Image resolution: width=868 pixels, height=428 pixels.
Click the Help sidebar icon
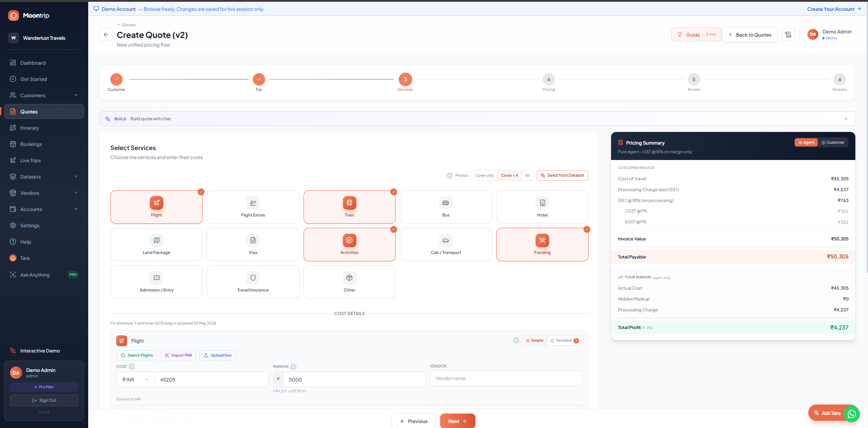13,242
